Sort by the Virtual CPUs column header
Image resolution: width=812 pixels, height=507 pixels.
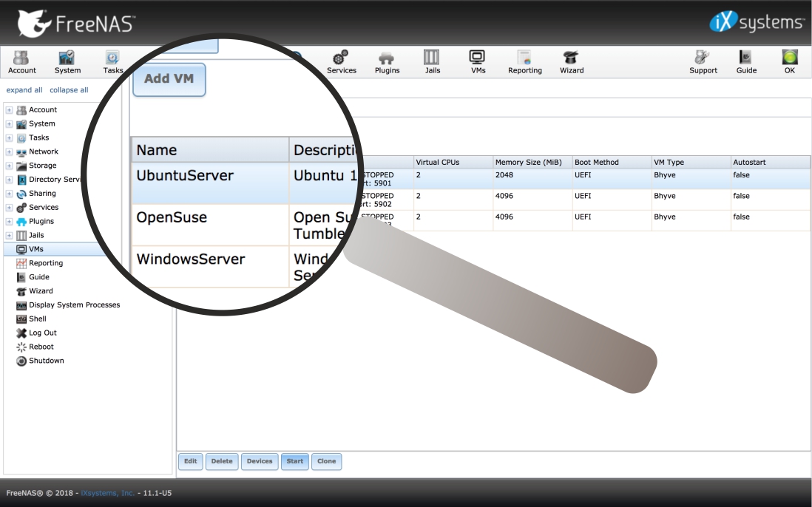(x=453, y=162)
